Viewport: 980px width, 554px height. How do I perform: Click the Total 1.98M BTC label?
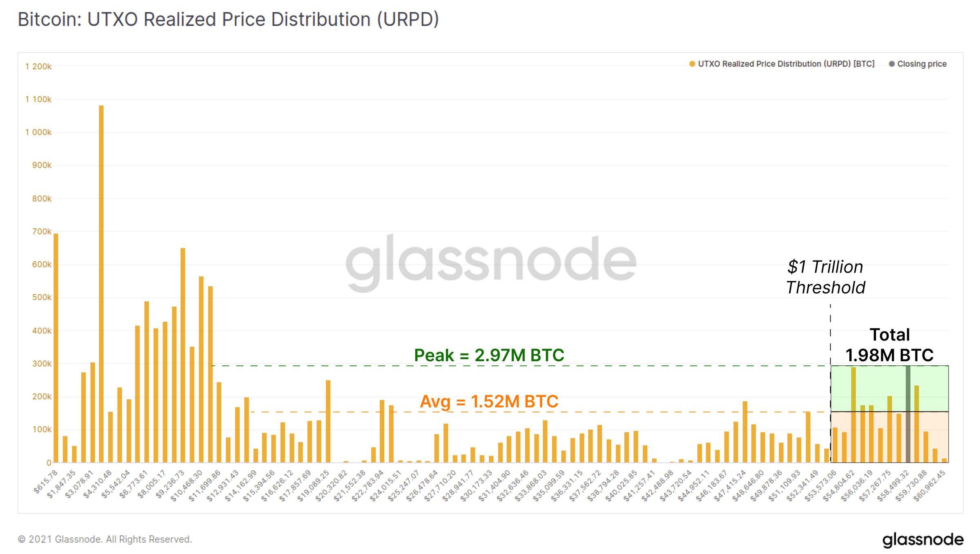pos(889,345)
